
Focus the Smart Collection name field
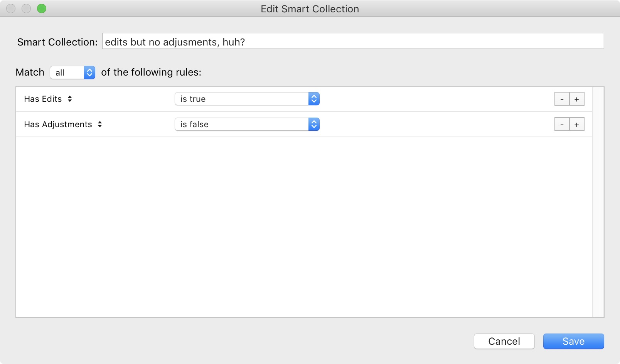point(352,41)
